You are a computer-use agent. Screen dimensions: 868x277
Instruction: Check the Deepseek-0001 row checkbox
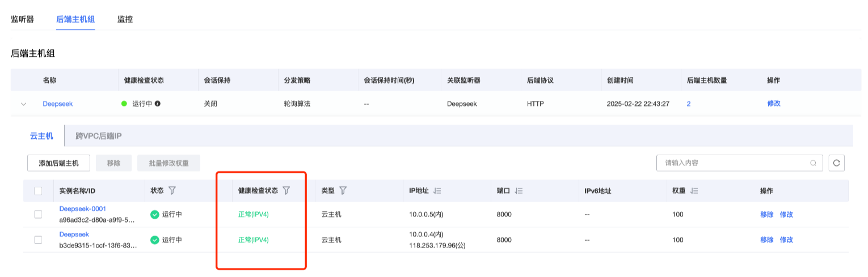(38, 214)
